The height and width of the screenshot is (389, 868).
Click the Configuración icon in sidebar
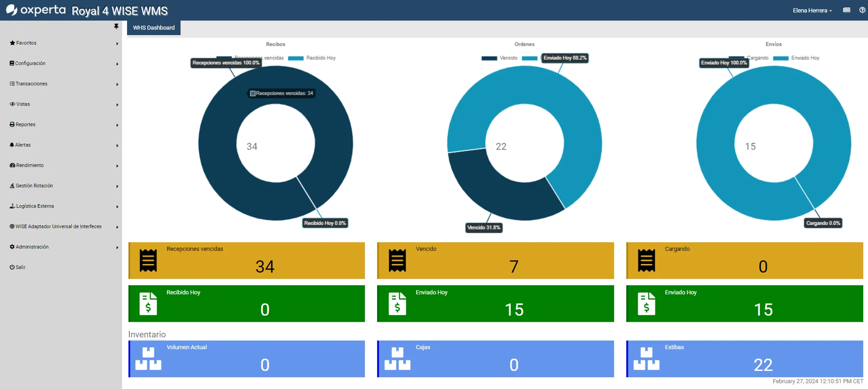click(x=12, y=63)
